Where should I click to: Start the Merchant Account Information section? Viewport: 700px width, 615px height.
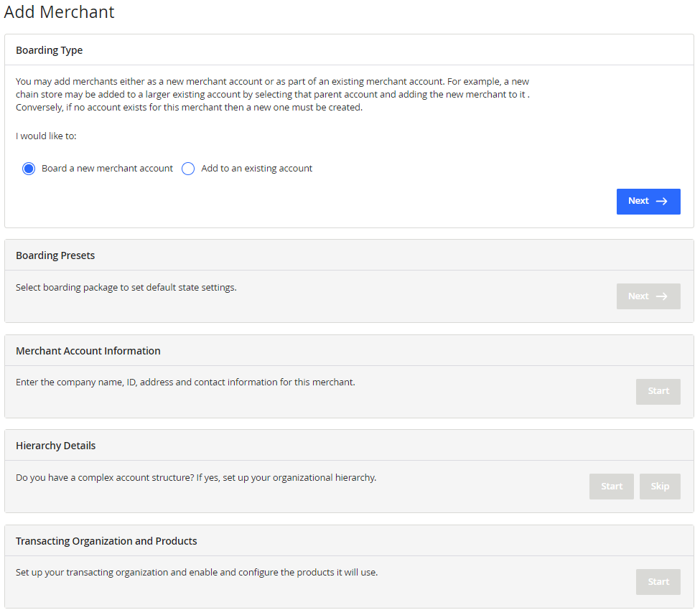point(658,391)
